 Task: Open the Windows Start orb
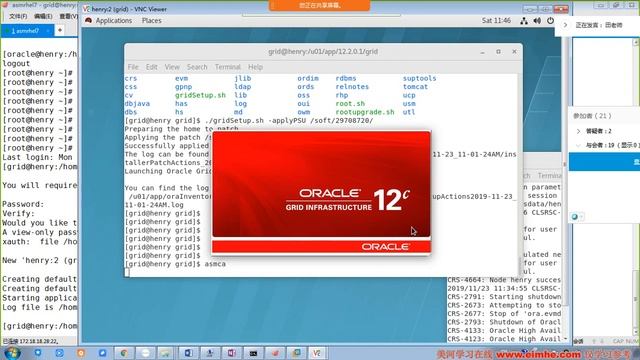pyautogui.click(x=12, y=353)
